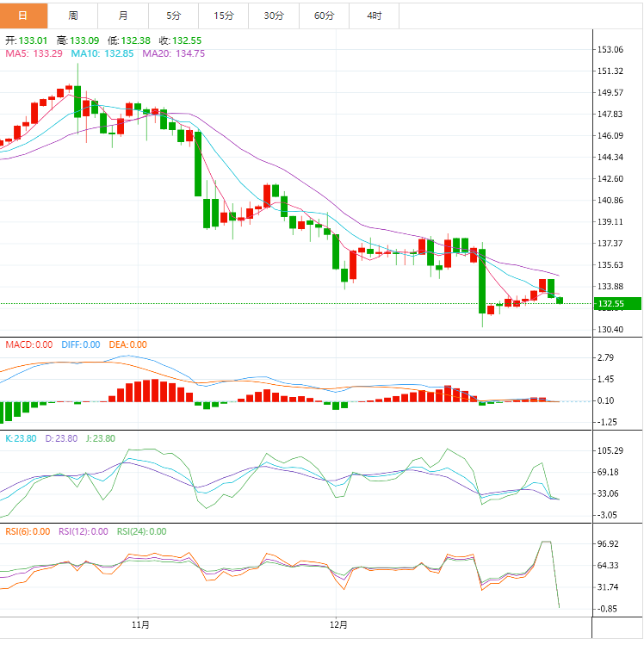The image size is (644, 645).
Task: Switch to the 周 weekly tab
Action: pos(73,16)
